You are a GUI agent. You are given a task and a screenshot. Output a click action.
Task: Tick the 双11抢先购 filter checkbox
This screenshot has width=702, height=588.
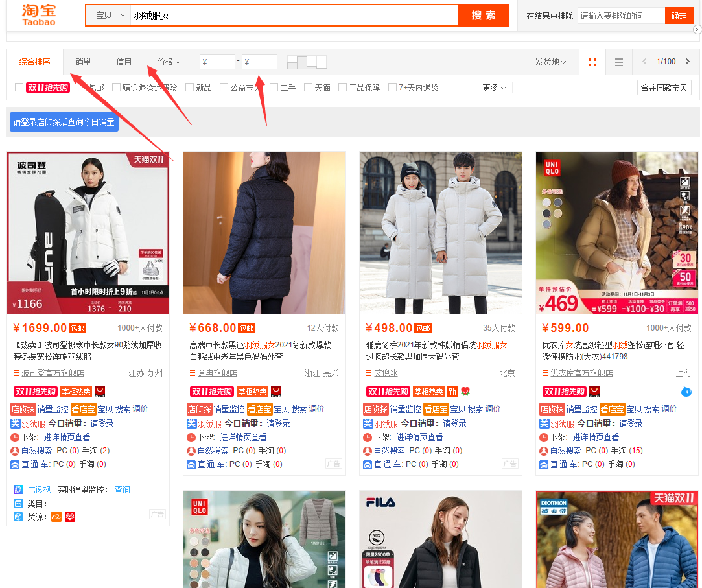point(19,88)
